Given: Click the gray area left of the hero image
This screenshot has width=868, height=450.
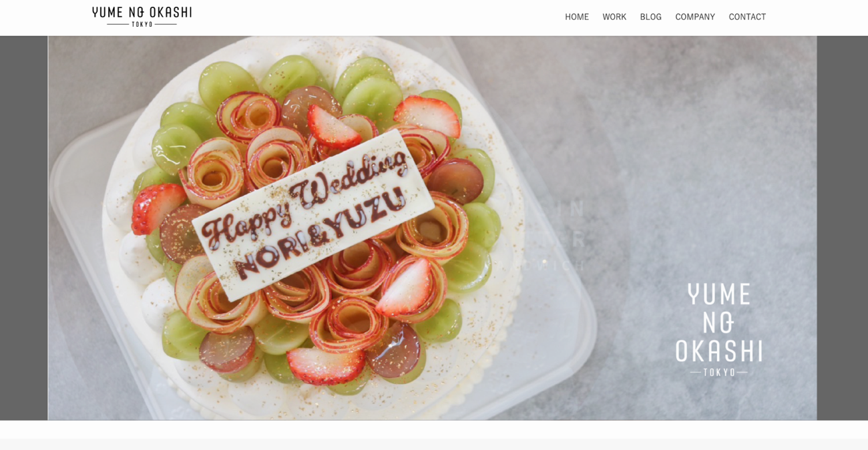Looking at the screenshot, I should (23, 228).
